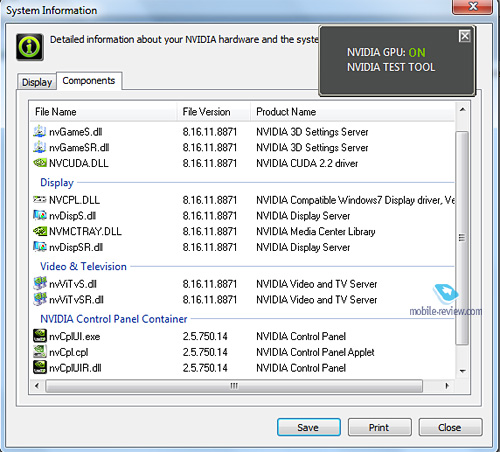Image resolution: width=500 pixels, height=452 pixels.
Task: Select the nvDispSR.dll file name
Action: coord(76,247)
